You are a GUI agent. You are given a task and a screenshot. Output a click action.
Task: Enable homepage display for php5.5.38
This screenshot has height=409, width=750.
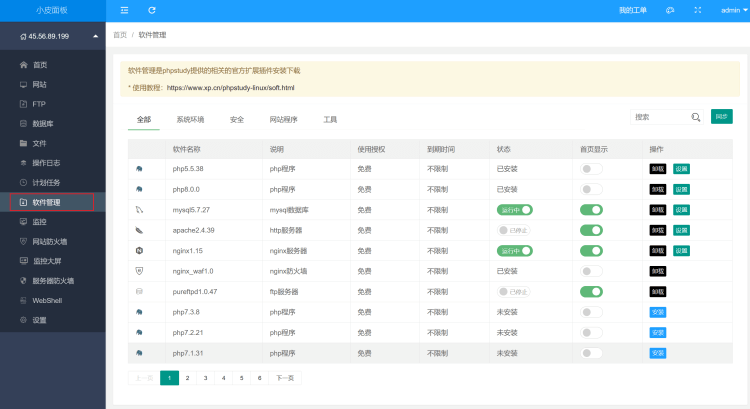point(591,169)
